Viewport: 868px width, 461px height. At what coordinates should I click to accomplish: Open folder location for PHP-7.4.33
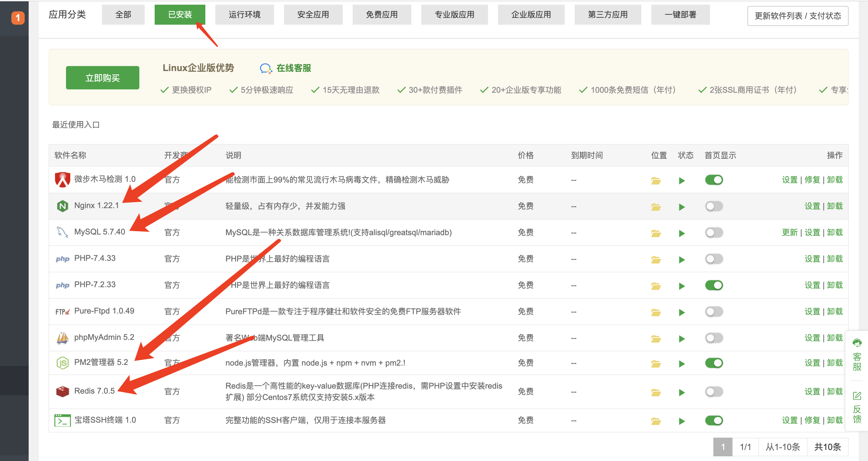click(656, 259)
